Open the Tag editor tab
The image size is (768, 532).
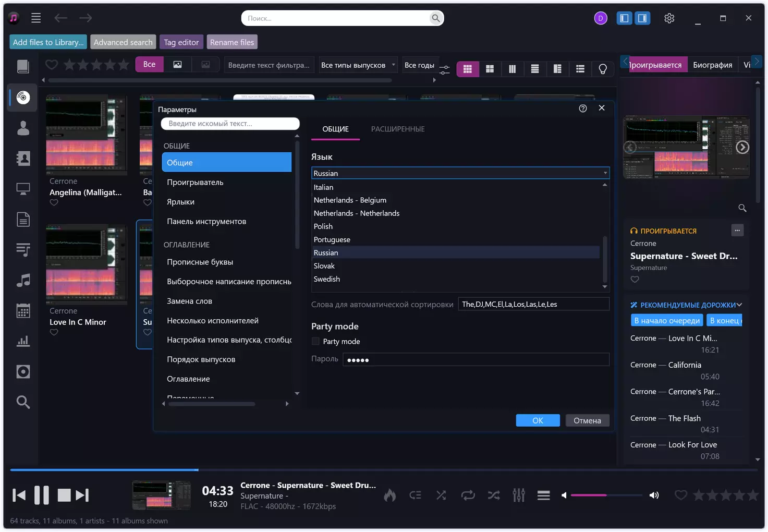tap(181, 42)
